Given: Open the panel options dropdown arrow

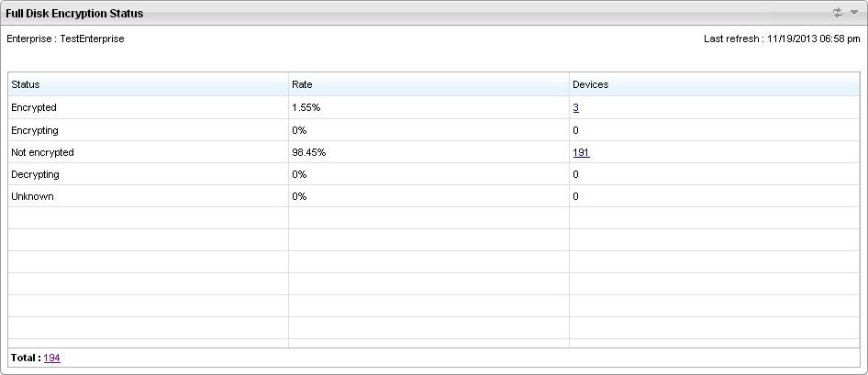Looking at the screenshot, I should pos(853,13).
